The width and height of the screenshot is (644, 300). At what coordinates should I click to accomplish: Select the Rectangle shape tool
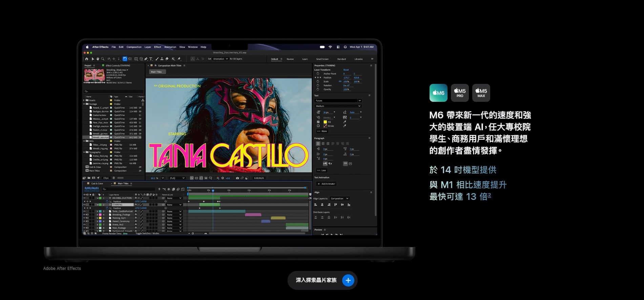[x=136, y=59]
